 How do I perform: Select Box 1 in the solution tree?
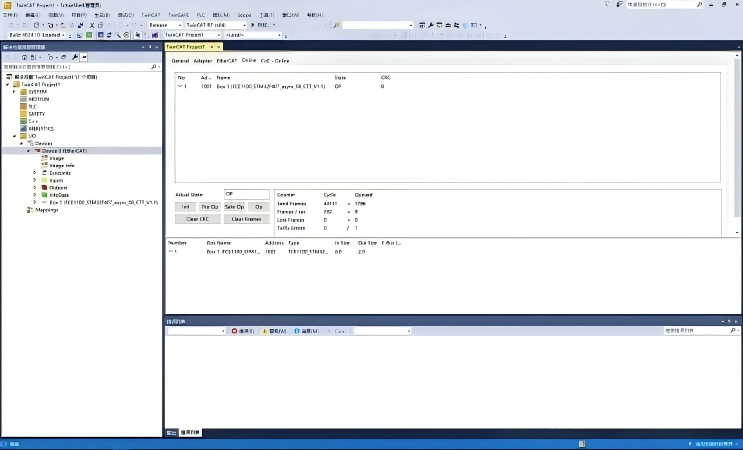point(103,203)
